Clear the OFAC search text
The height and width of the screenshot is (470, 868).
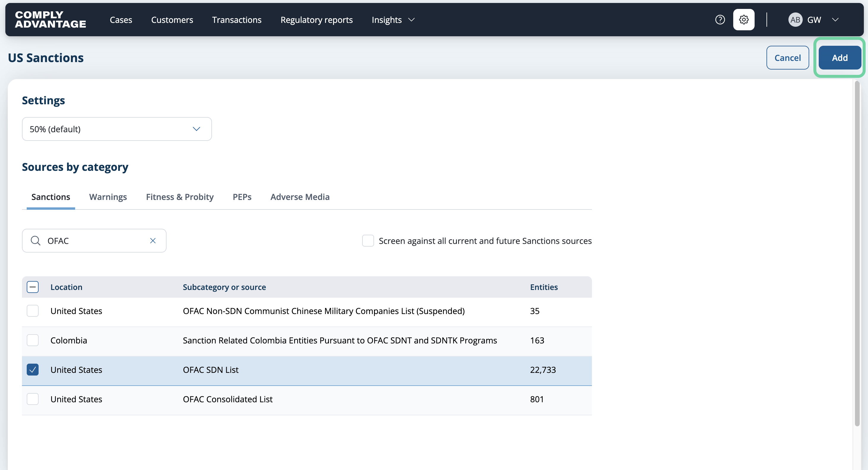(153, 241)
